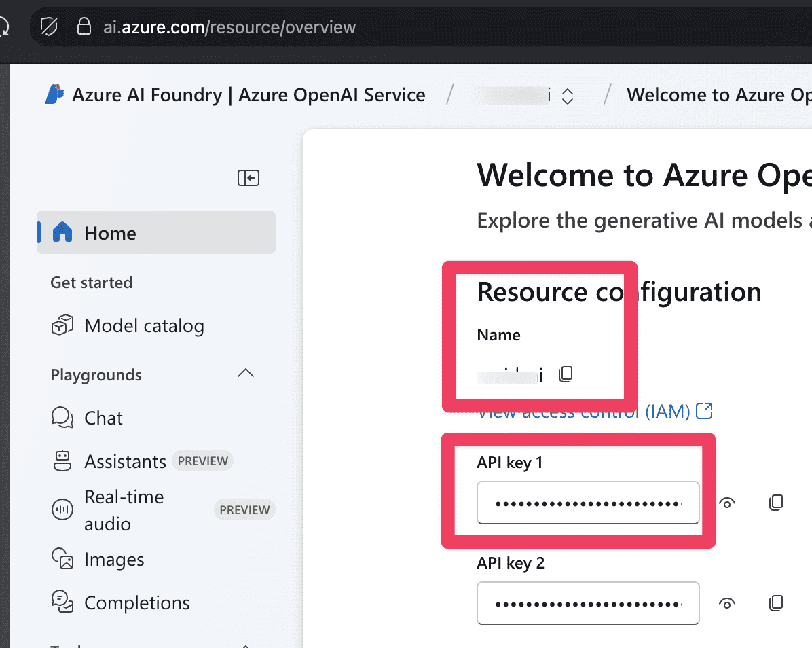Click the Assistants robot icon

click(x=62, y=461)
